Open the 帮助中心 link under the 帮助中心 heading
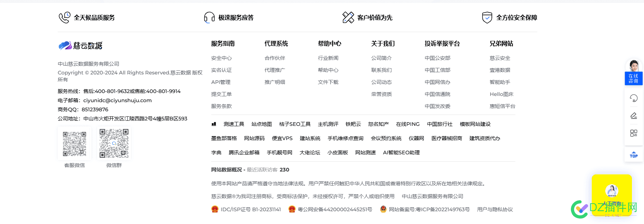 pos(328,70)
